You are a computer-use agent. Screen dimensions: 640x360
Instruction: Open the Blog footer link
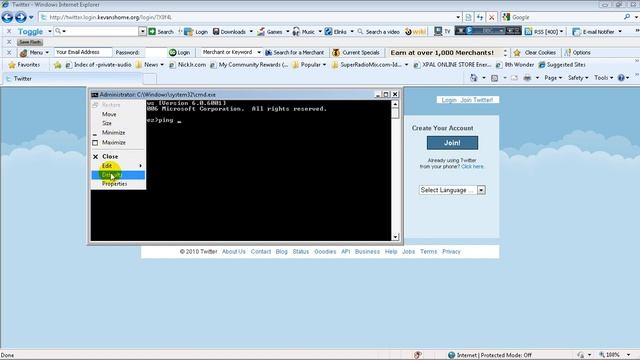[282, 251]
